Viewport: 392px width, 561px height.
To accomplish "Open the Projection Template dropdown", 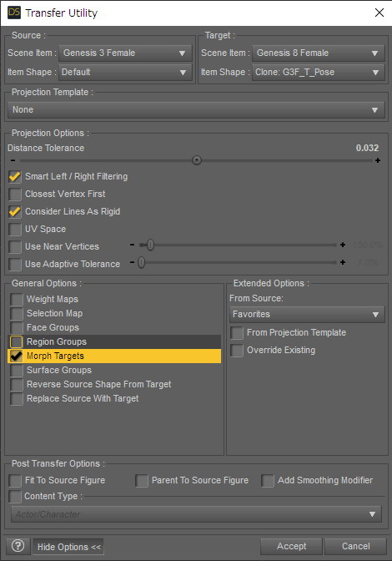I will (196, 110).
